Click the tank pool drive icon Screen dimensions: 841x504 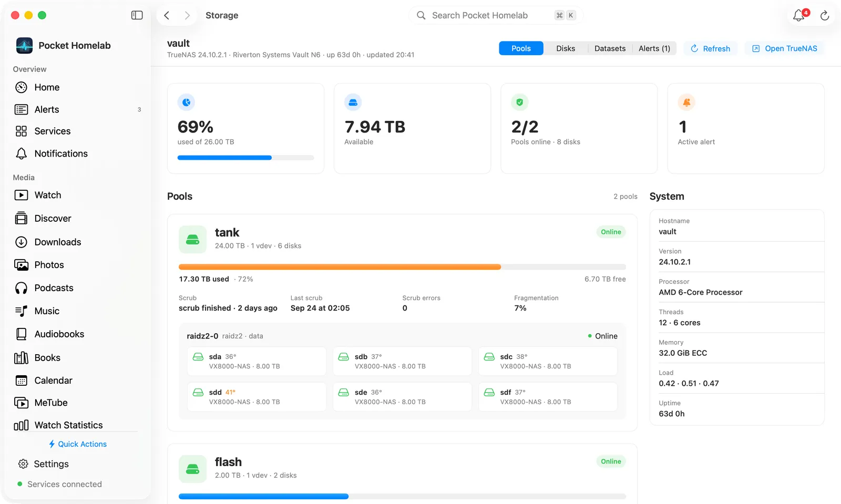pos(192,240)
